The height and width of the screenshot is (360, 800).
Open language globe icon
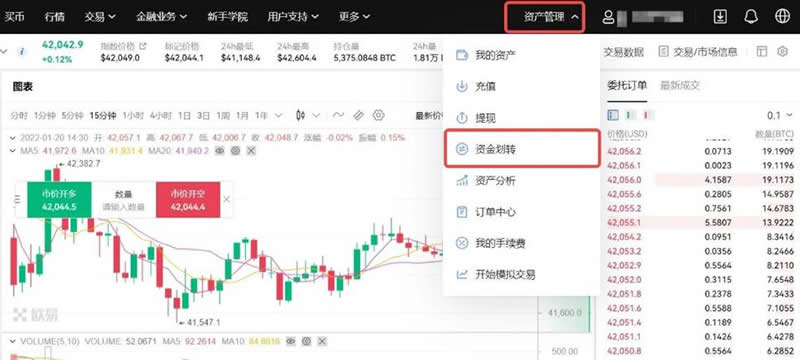tap(782, 16)
